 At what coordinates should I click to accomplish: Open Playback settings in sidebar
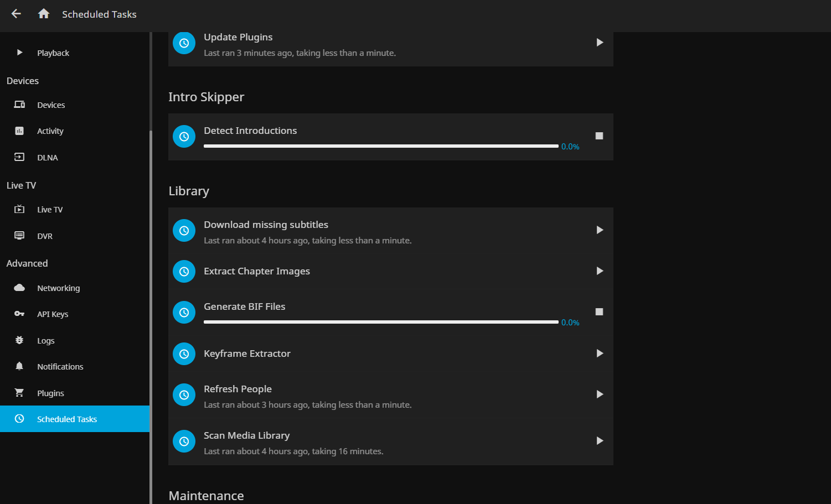(53, 53)
